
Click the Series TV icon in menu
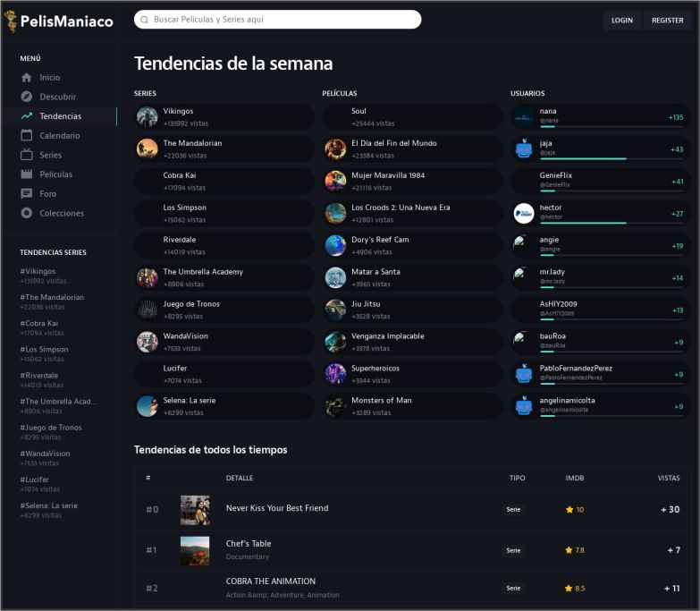pos(27,155)
